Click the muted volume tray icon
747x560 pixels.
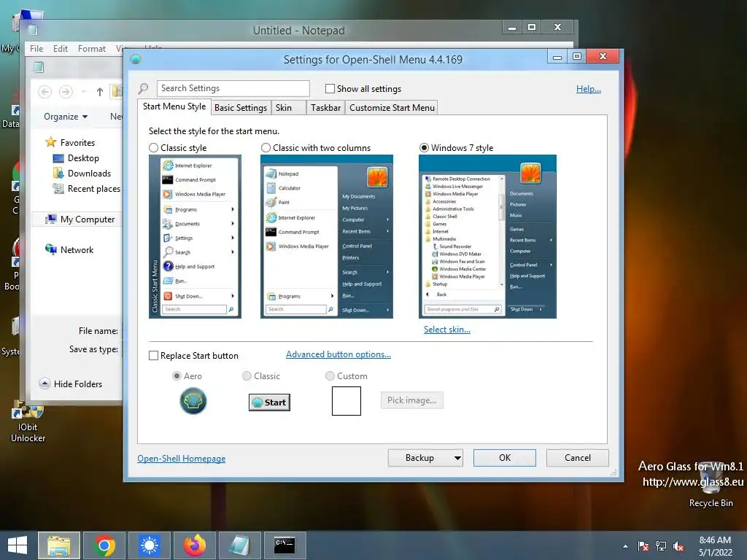click(678, 546)
